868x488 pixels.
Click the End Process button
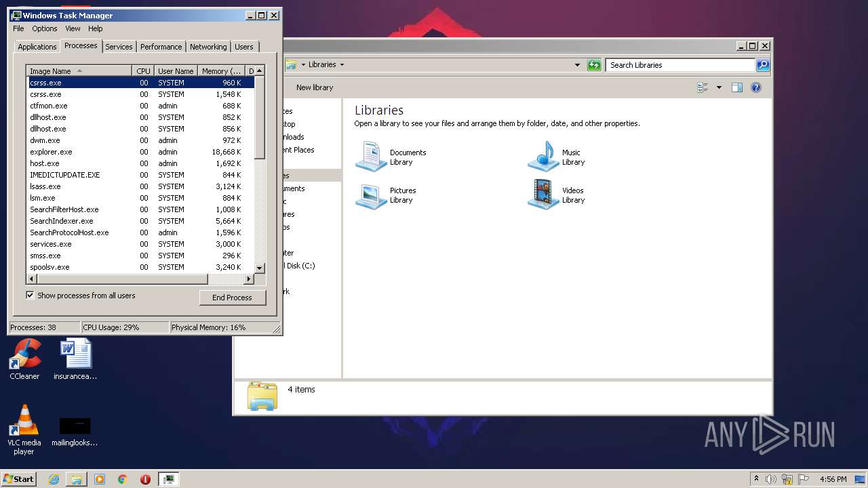232,298
